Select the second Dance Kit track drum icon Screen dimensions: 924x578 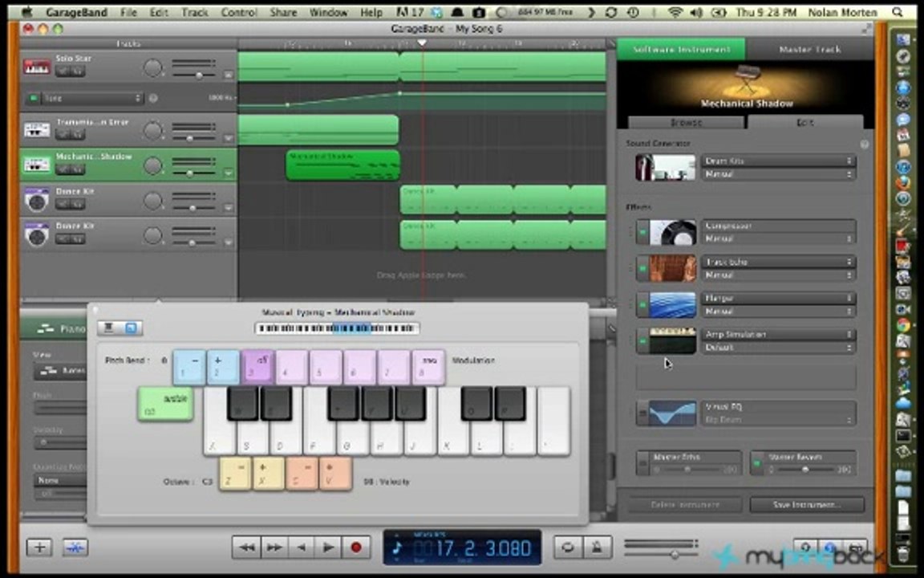[x=37, y=234]
